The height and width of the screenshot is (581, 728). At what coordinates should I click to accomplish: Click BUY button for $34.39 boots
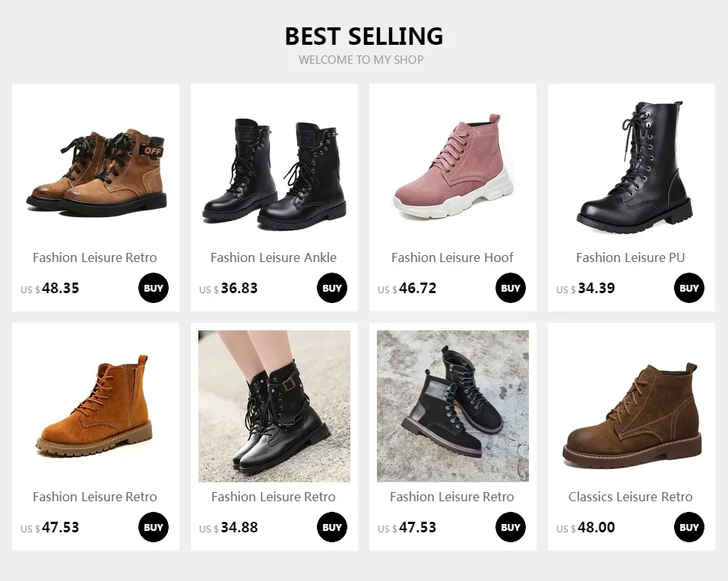point(689,288)
